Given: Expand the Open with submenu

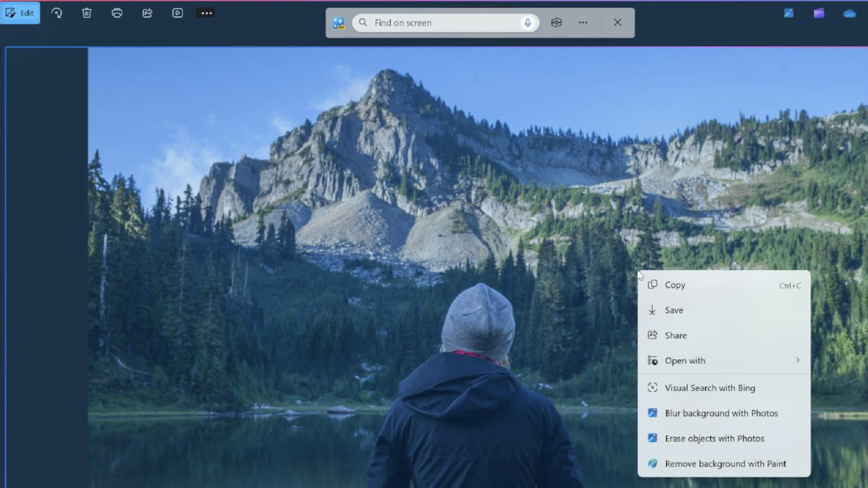Looking at the screenshot, I should pos(685,361).
